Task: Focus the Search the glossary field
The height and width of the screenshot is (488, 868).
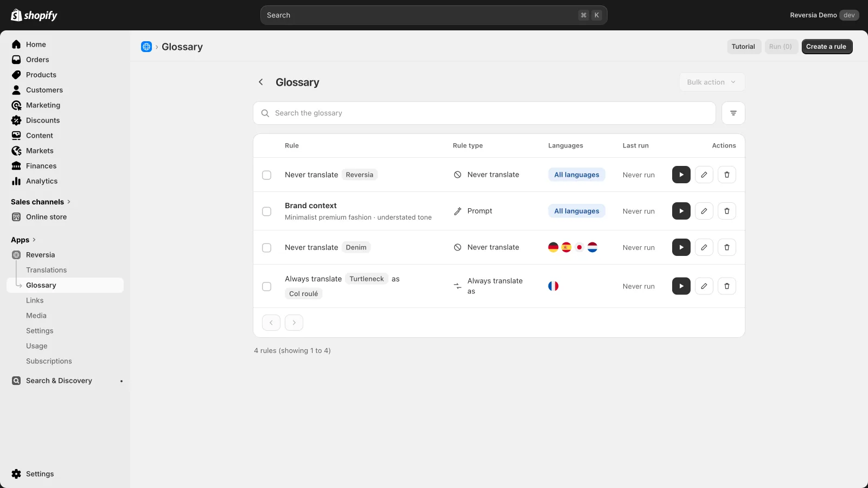Action: click(x=484, y=113)
